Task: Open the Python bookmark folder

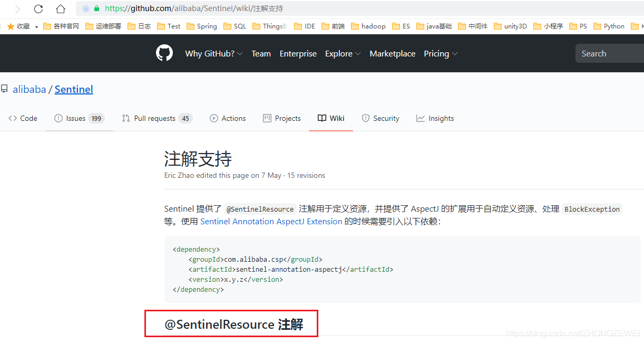Action: tap(609, 26)
